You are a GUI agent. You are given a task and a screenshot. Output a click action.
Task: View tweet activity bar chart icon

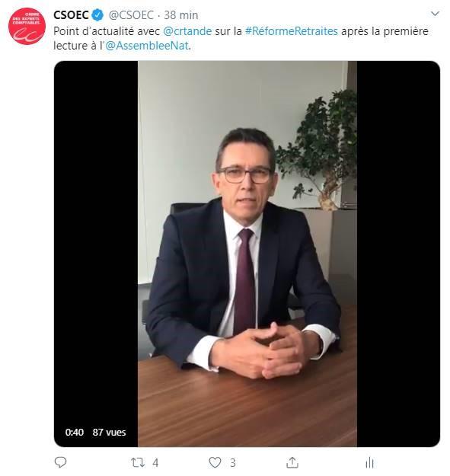(x=369, y=462)
